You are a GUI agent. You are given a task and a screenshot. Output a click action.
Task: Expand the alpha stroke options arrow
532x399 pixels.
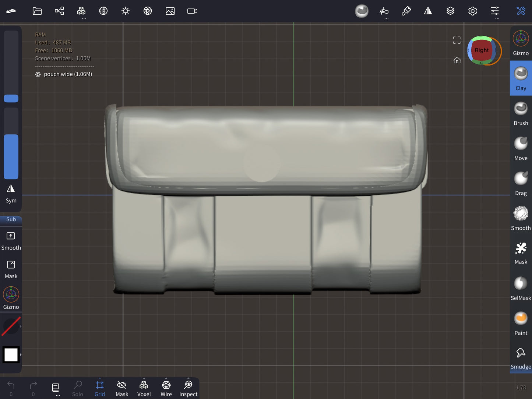click(21, 326)
